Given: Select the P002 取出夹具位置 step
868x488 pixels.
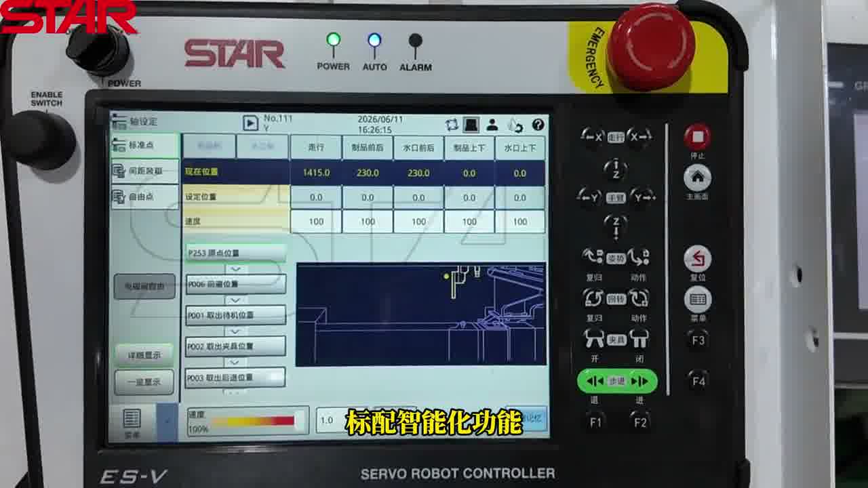Looking at the screenshot, I should (x=235, y=346).
